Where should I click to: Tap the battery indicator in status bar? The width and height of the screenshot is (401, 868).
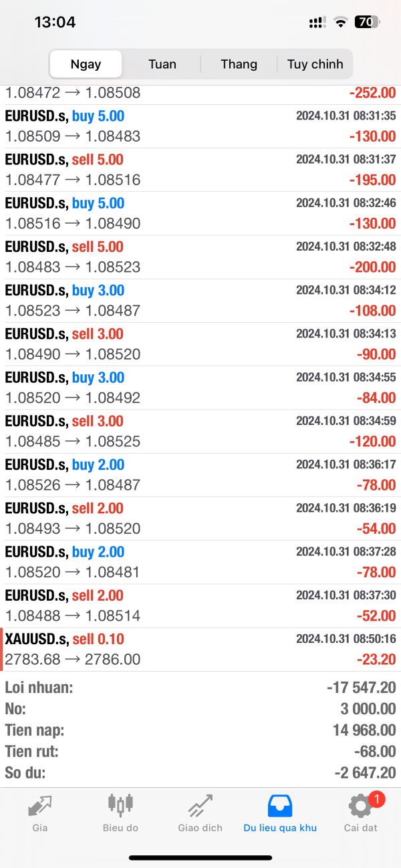tap(367, 22)
